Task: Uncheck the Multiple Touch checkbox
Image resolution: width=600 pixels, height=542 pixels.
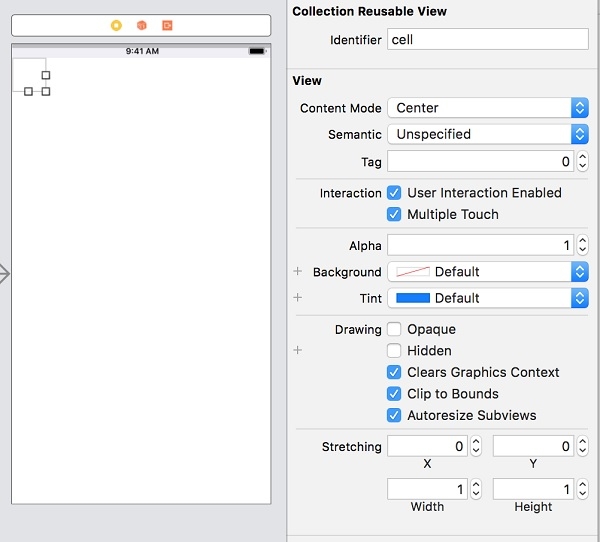Action: pyautogui.click(x=394, y=215)
